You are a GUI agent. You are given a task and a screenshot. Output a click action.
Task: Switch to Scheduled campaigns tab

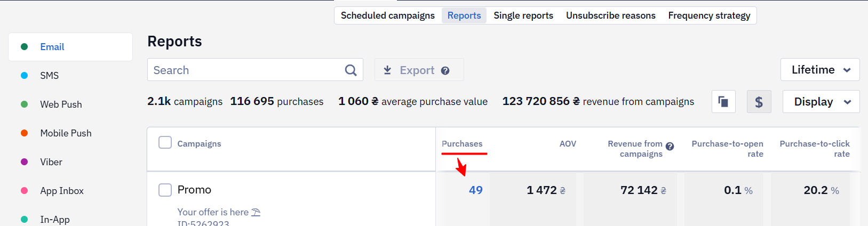(388, 15)
